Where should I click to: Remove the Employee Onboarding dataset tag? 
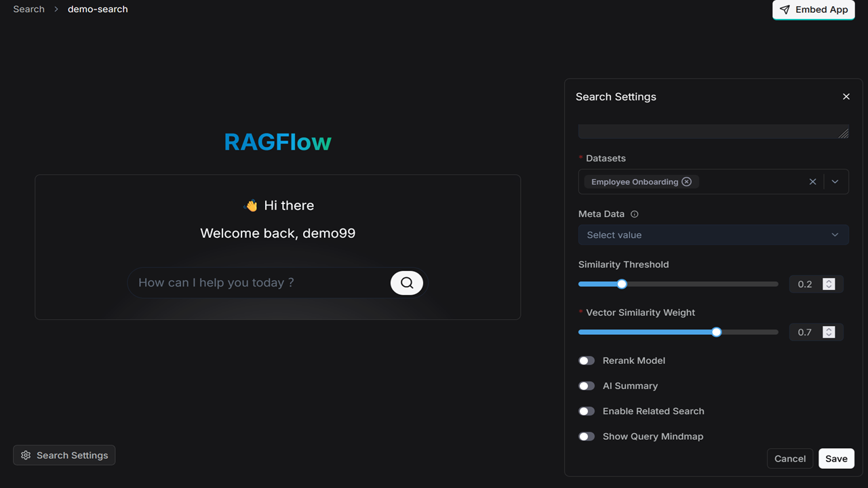tap(686, 182)
